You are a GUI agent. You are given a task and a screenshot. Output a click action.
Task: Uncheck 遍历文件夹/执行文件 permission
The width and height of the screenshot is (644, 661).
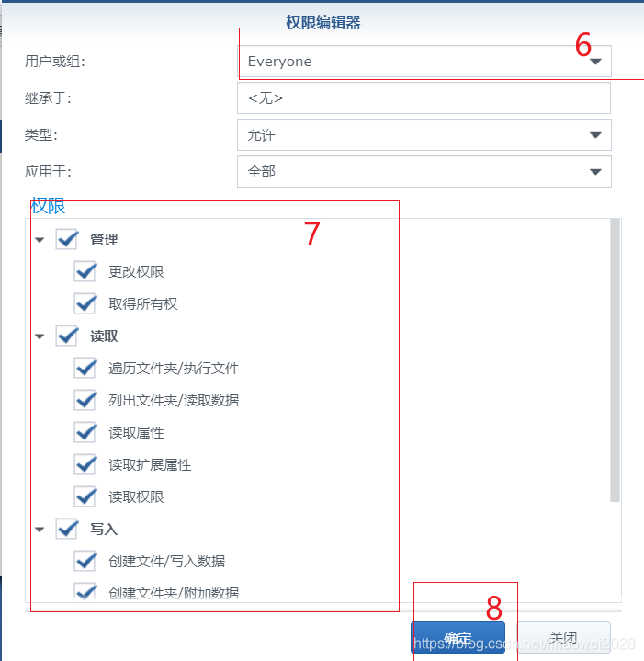coord(85,368)
